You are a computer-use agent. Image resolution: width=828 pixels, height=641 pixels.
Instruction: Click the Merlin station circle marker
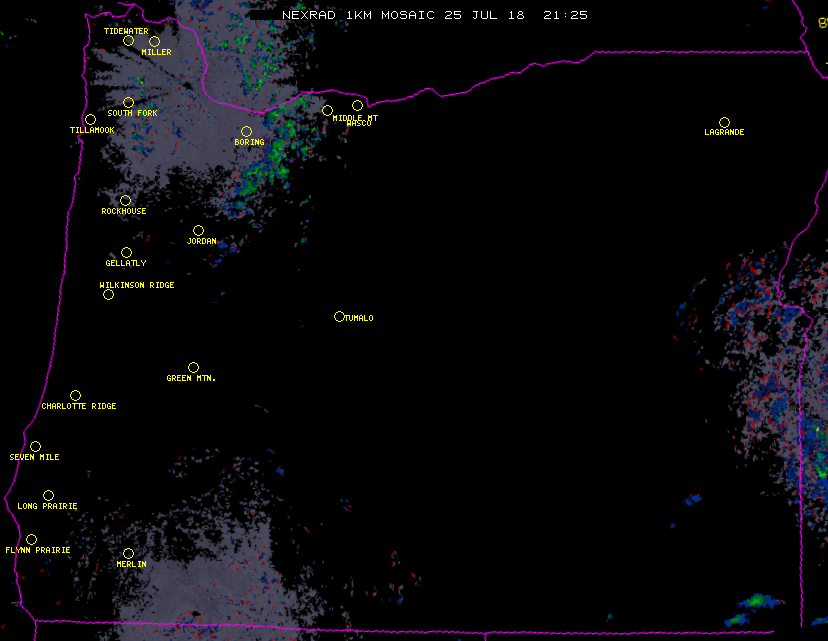click(x=128, y=553)
